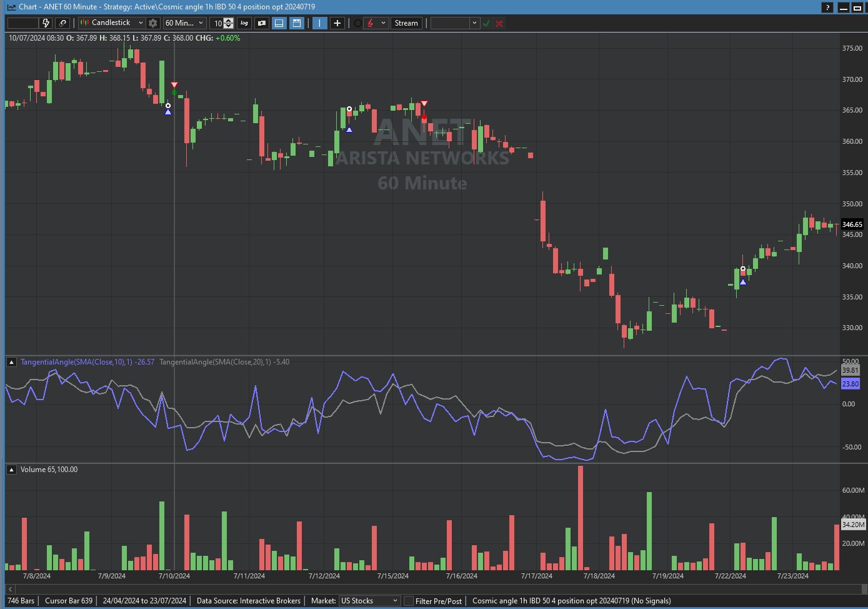The width and height of the screenshot is (868, 609).
Task: Click the bar spacing stepper arrows
Action: point(229,23)
